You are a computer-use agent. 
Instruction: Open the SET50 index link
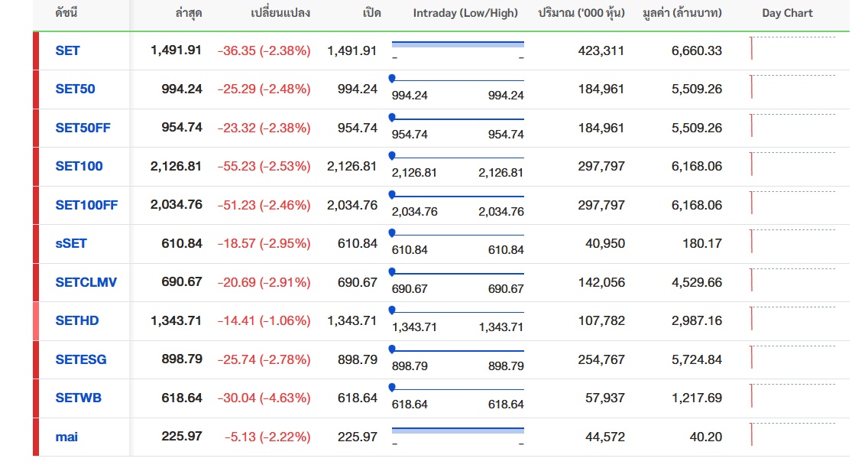click(x=75, y=89)
